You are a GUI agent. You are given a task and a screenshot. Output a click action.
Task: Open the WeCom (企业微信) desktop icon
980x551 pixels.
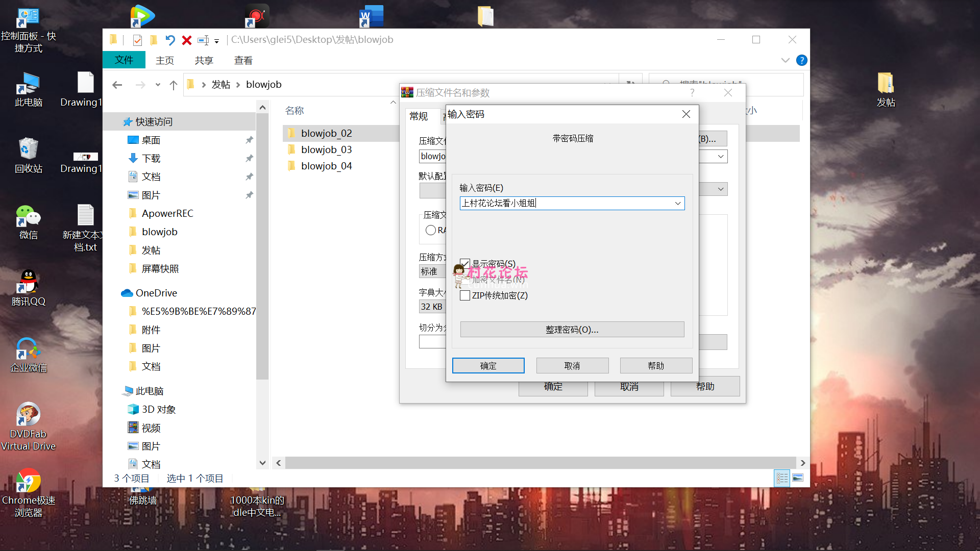(x=28, y=355)
